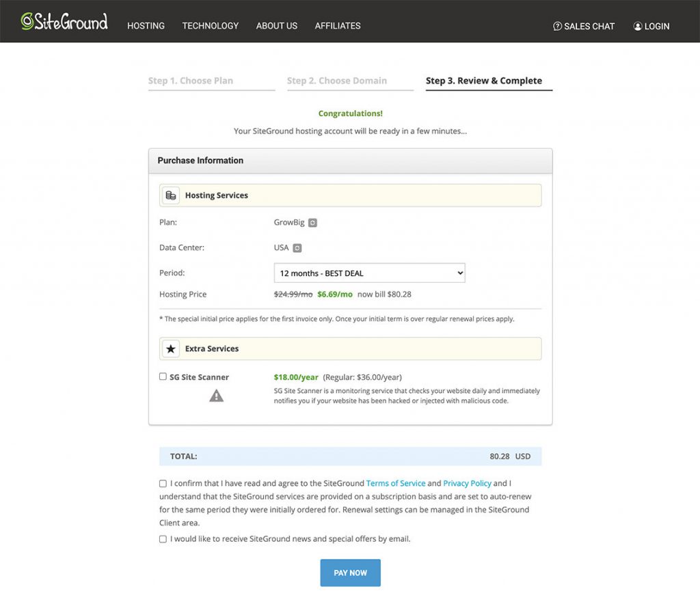Image resolution: width=700 pixels, height=602 pixels.
Task: Click the Login user icon
Action: click(x=637, y=26)
